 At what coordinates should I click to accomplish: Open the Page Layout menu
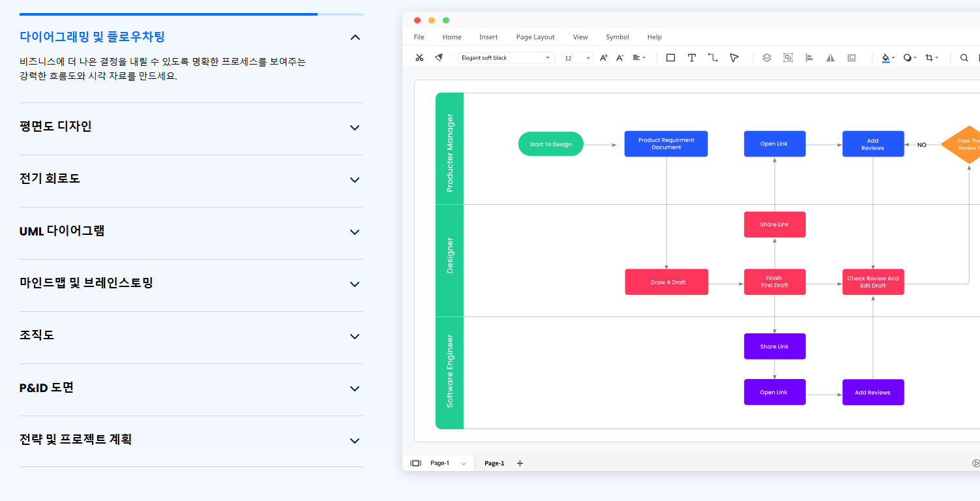(535, 37)
